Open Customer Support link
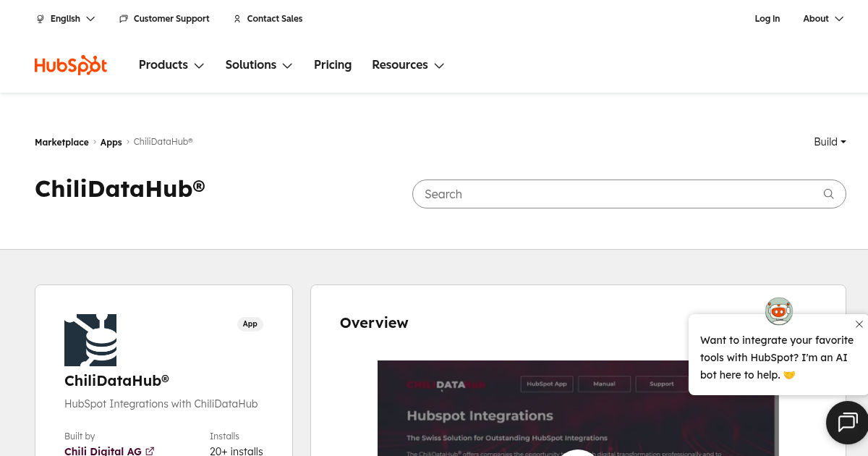The image size is (868, 456). click(164, 19)
